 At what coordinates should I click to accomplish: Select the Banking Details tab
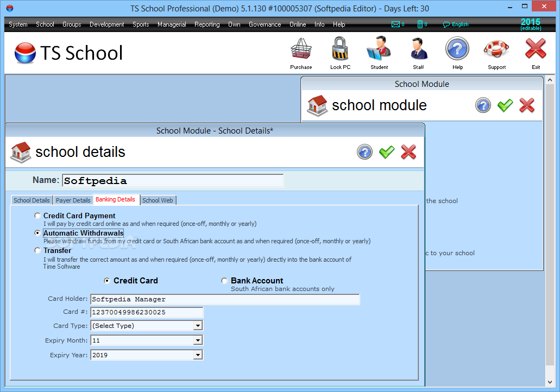coord(115,200)
